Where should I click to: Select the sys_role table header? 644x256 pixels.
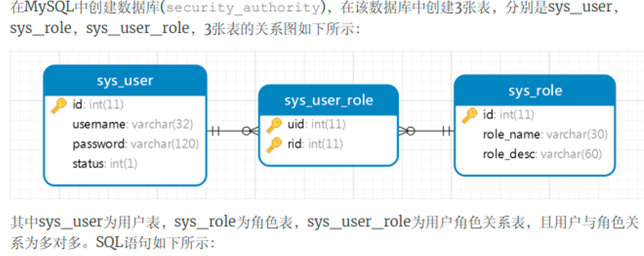pos(535,90)
